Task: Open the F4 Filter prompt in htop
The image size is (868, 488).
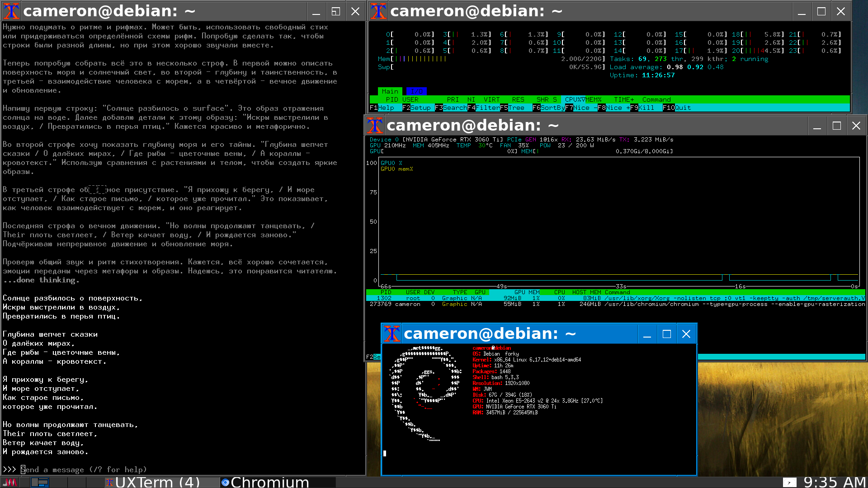Action: pos(487,108)
